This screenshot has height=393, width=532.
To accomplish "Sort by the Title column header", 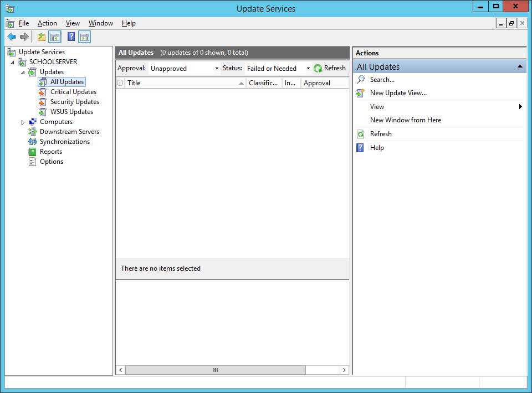I will pyautogui.click(x=185, y=83).
